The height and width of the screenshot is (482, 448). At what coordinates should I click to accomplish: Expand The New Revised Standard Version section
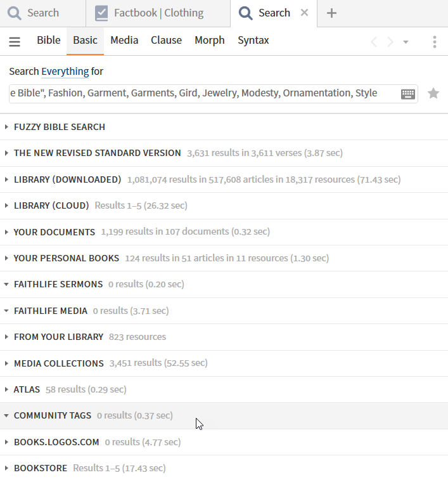6,153
